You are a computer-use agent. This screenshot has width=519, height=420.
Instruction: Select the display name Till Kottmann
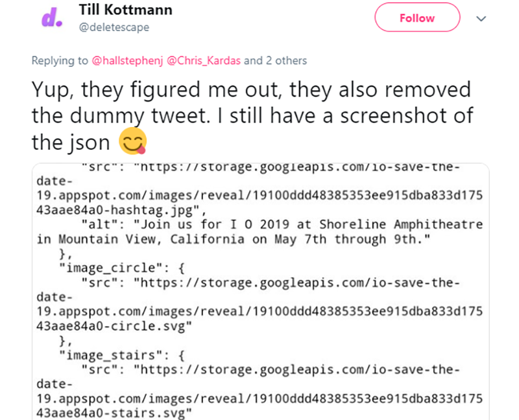tap(125, 10)
